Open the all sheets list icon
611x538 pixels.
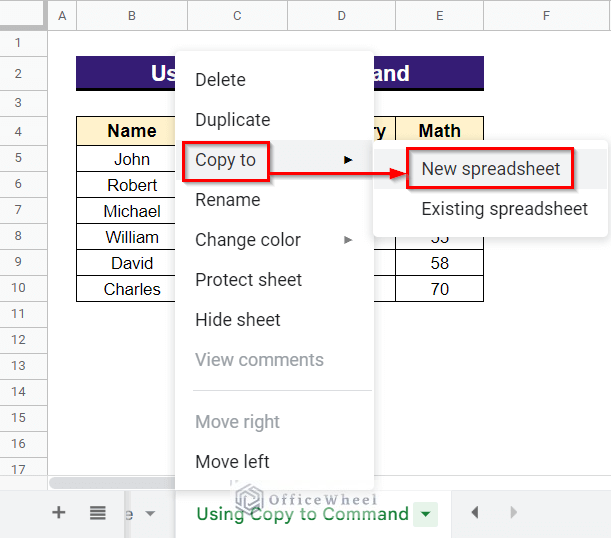97,513
